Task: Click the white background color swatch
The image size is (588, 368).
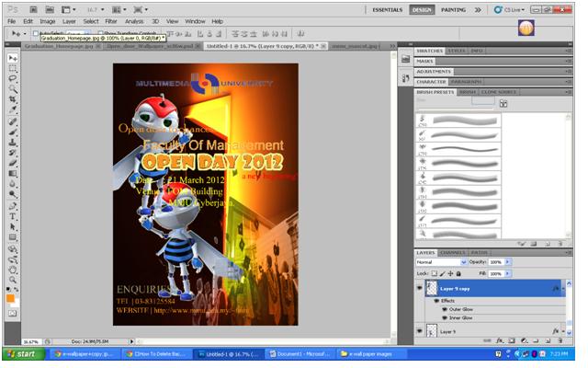Action: coord(16,303)
